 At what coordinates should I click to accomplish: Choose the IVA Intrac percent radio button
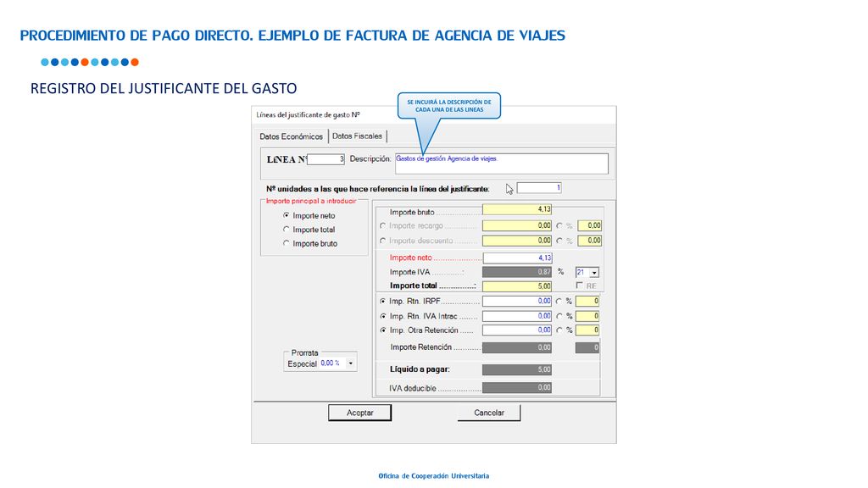(559, 316)
